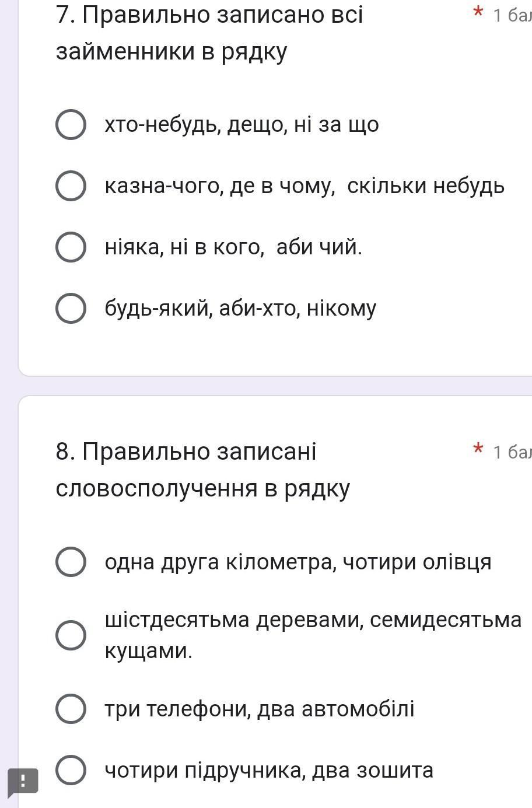Viewport: 532px width, 808px height.
Task: Click the red required asterisk on question 8
Action: [478, 449]
